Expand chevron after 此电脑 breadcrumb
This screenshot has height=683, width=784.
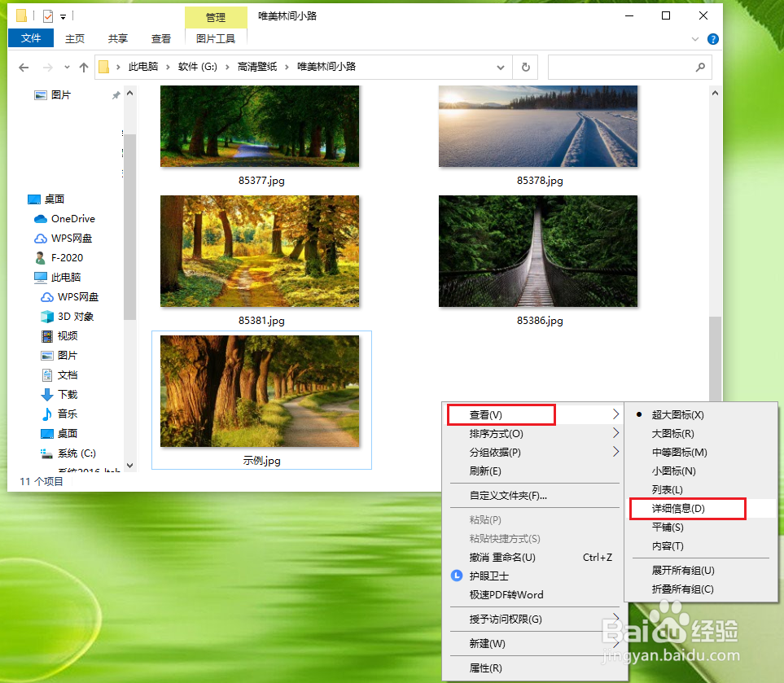(x=168, y=67)
